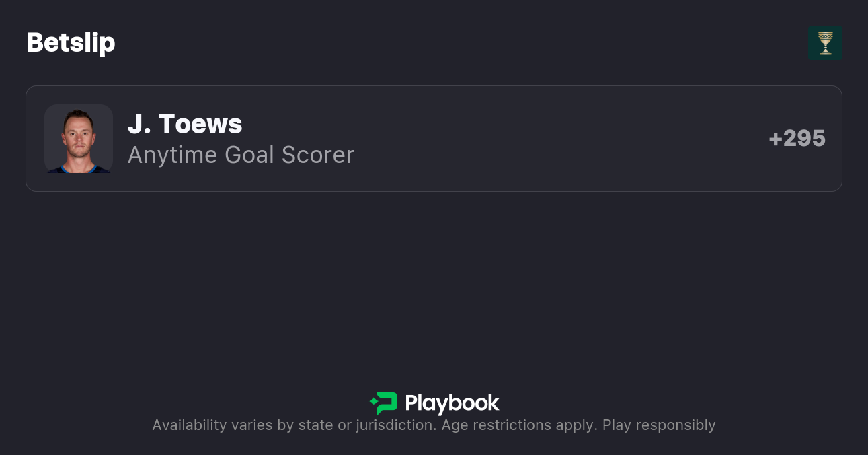
Task: Click the +295 odds value
Action: 797,138
